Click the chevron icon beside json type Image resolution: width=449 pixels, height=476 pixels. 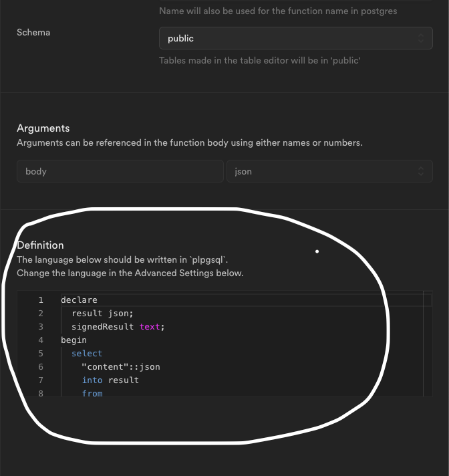click(x=421, y=172)
